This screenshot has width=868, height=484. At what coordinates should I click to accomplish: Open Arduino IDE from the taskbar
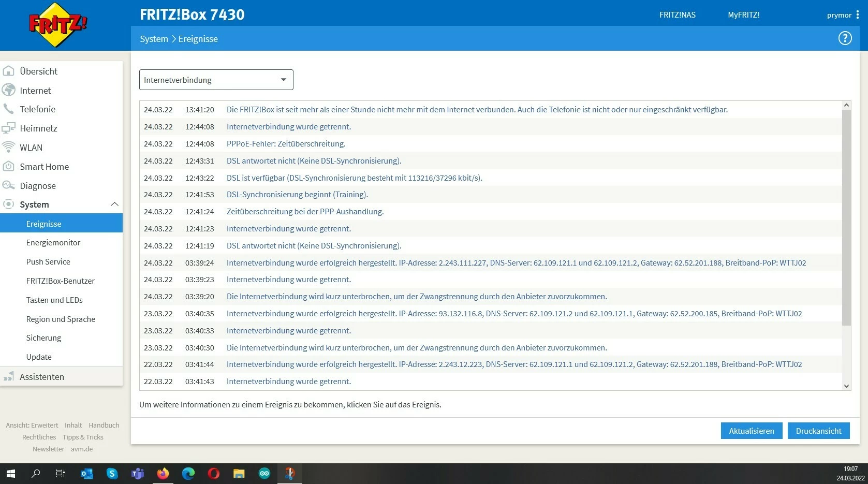point(264,473)
